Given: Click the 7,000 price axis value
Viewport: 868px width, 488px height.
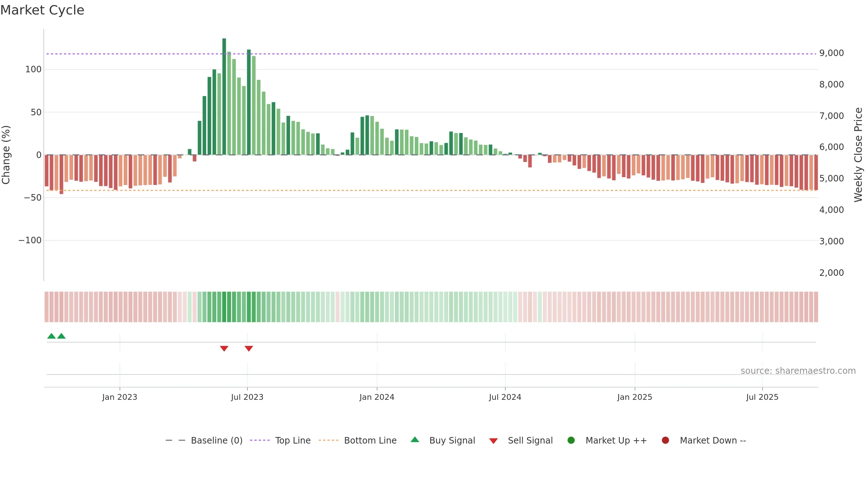Looking at the screenshot, I should point(831,116).
